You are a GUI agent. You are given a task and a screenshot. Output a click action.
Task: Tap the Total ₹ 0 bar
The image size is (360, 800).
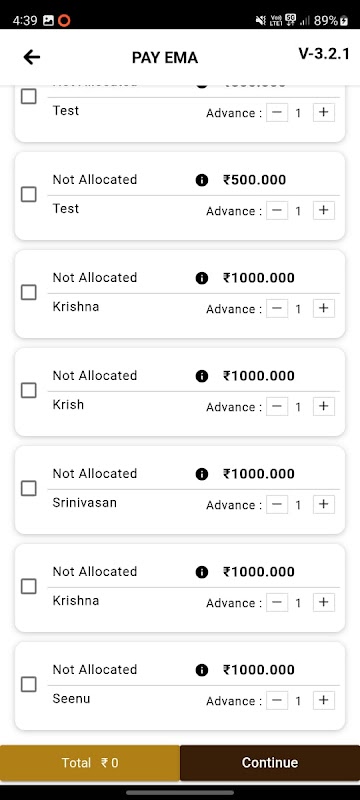click(x=90, y=763)
